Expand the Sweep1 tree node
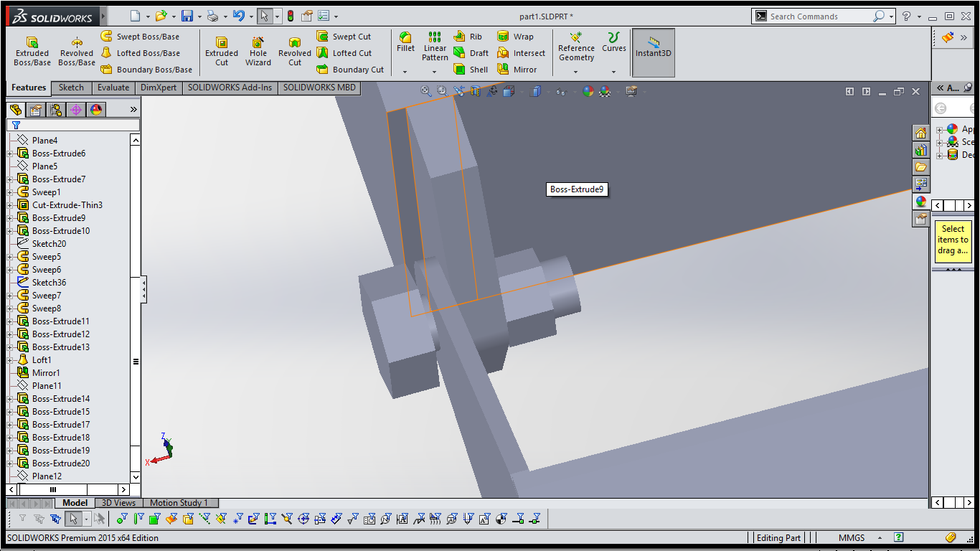This screenshot has width=980, height=551. [x=11, y=192]
